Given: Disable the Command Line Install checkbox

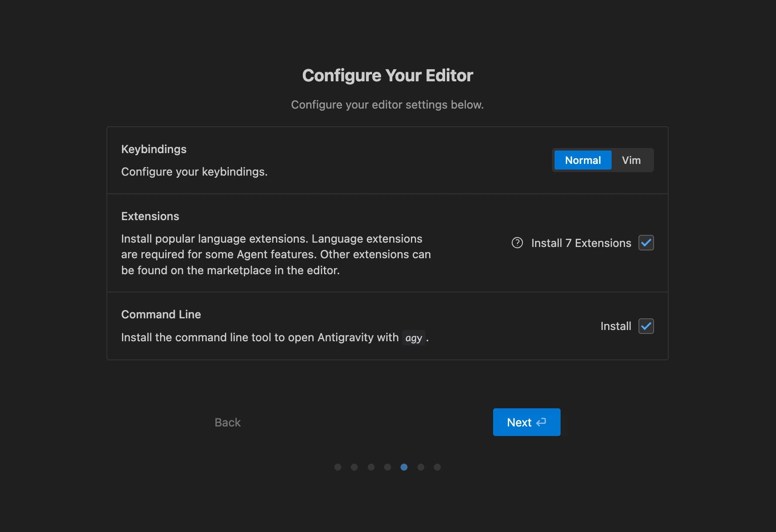Looking at the screenshot, I should (x=646, y=326).
